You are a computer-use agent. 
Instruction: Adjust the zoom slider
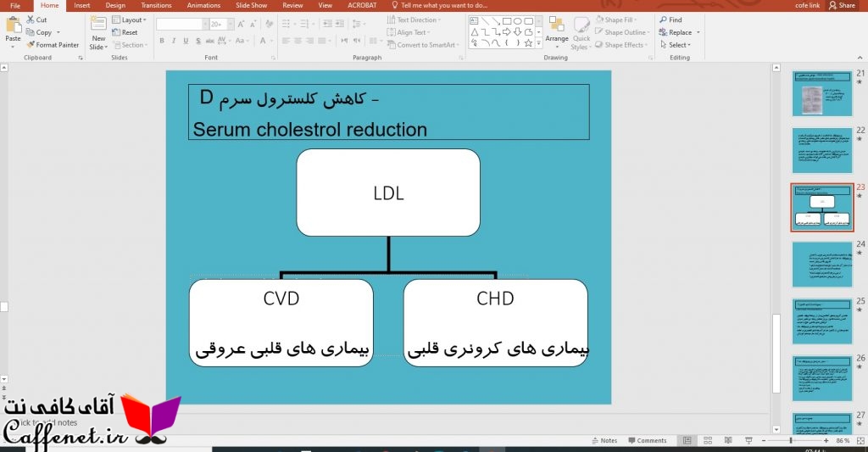pos(791,441)
